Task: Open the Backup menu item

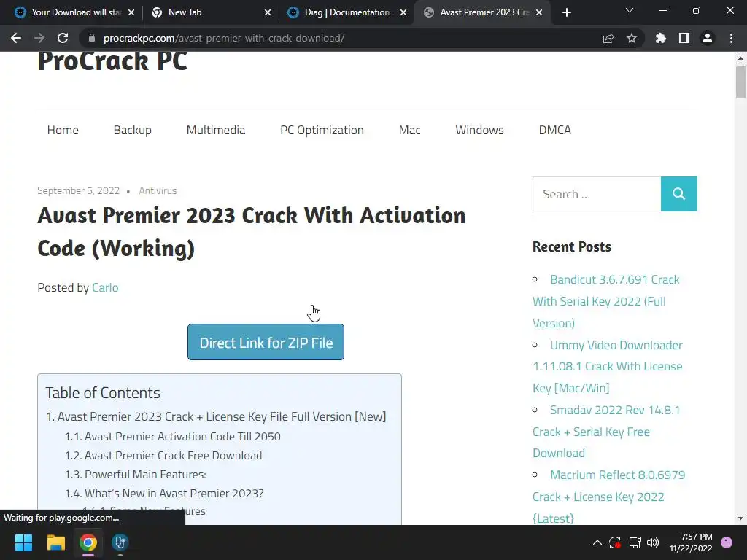Action: [133, 130]
